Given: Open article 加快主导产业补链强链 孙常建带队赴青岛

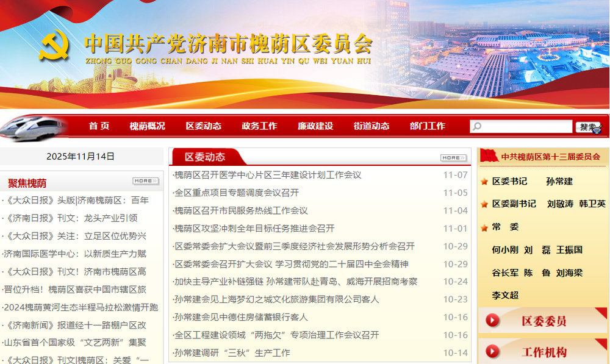Looking at the screenshot, I should point(296,282).
